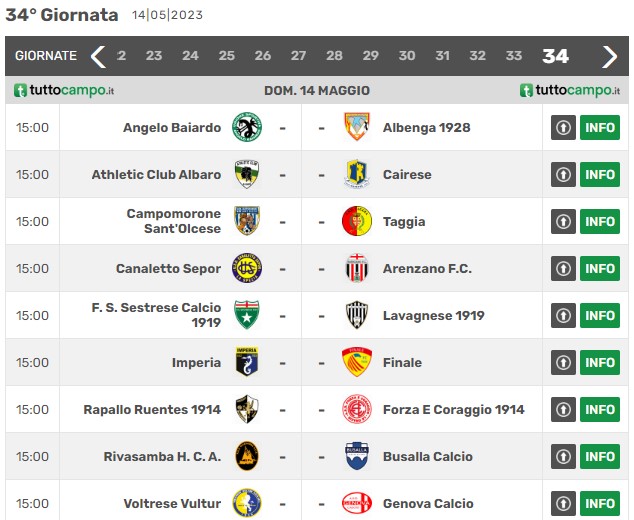Advance giornate with right chevron
This screenshot has width=634, height=520.
(x=609, y=56)
